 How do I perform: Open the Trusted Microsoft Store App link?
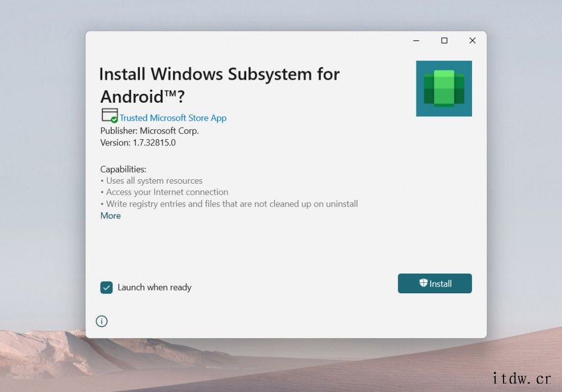coord(173,118)
